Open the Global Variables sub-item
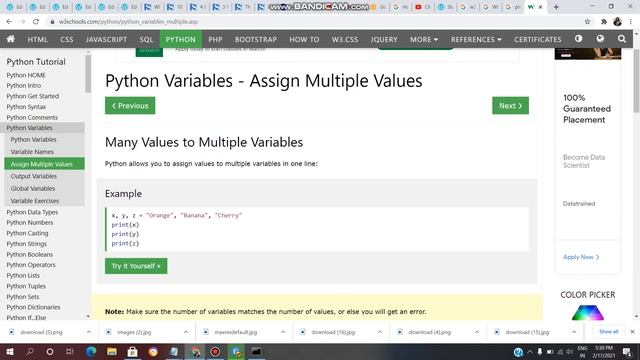The image size is (640, 360). pyautogui.click(x=33, y=189)
